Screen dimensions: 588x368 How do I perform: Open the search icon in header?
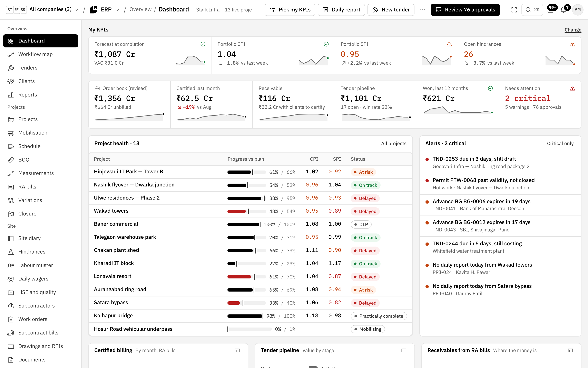click(x=532, y=10)
